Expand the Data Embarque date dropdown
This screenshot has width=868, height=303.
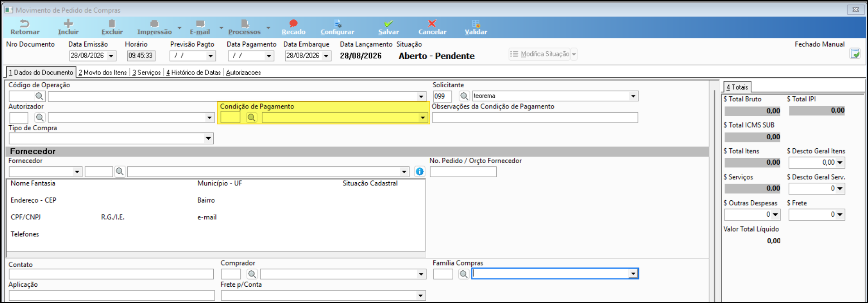326,56
